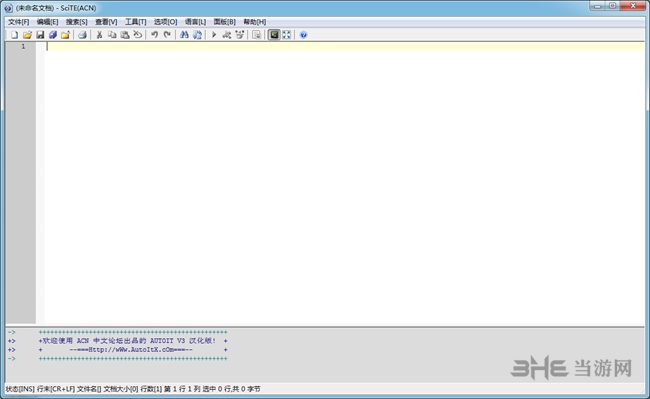This screenshot has height=399, width=650.
Task: Run the script with play icon
Action: [214, 35]
